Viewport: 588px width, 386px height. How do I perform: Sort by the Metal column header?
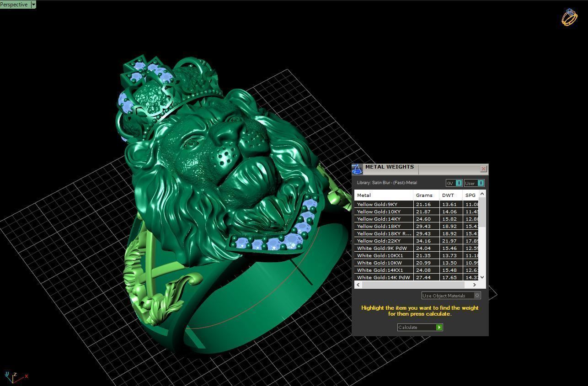point(384,195)
